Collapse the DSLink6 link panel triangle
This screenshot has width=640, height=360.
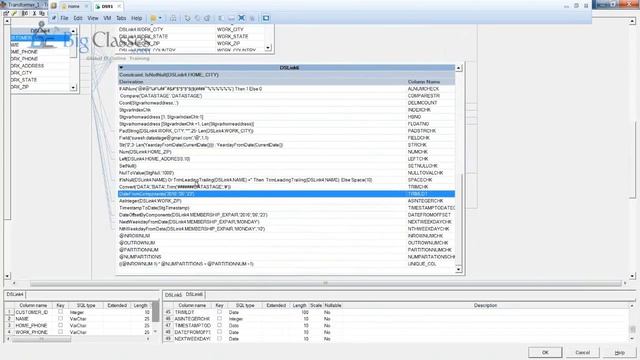(121, 67)
